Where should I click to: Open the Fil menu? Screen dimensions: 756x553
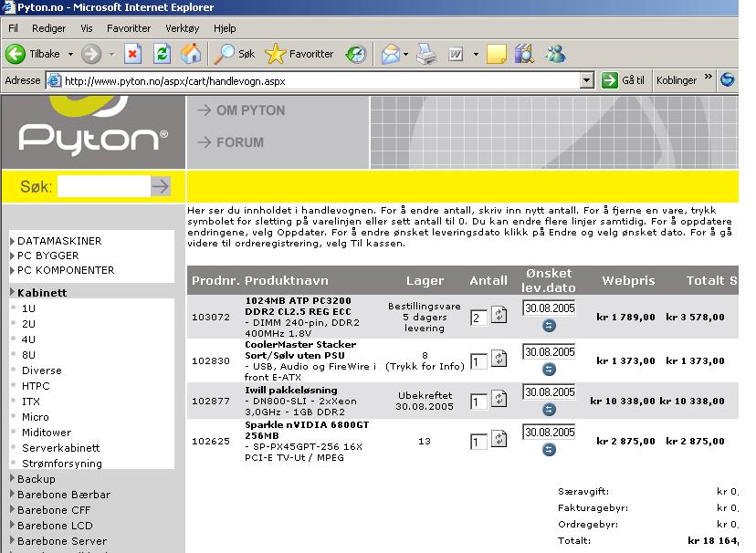[13, 28]
